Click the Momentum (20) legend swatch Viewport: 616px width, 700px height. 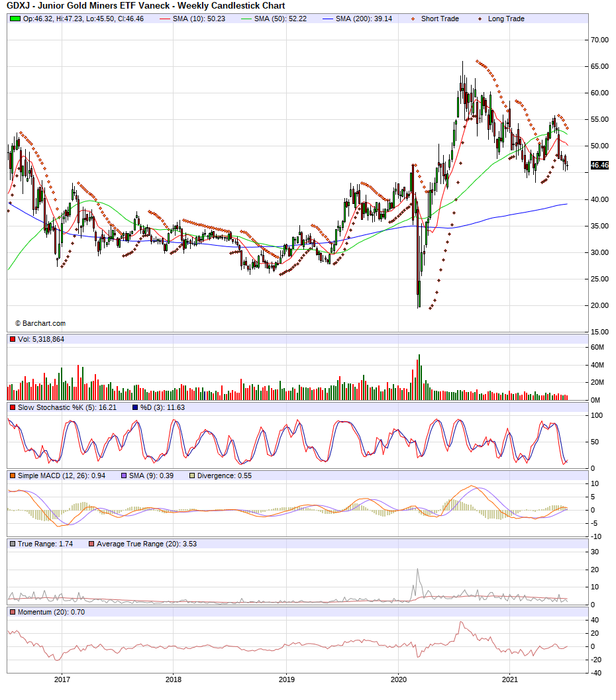(x=13, y=613)
